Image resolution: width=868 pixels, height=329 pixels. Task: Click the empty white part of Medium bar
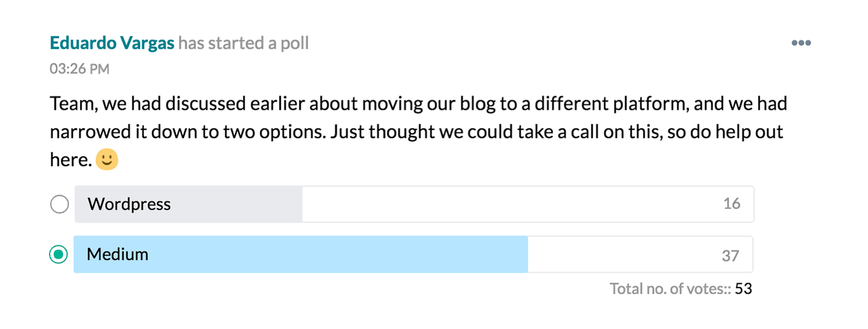pos(620,254)
